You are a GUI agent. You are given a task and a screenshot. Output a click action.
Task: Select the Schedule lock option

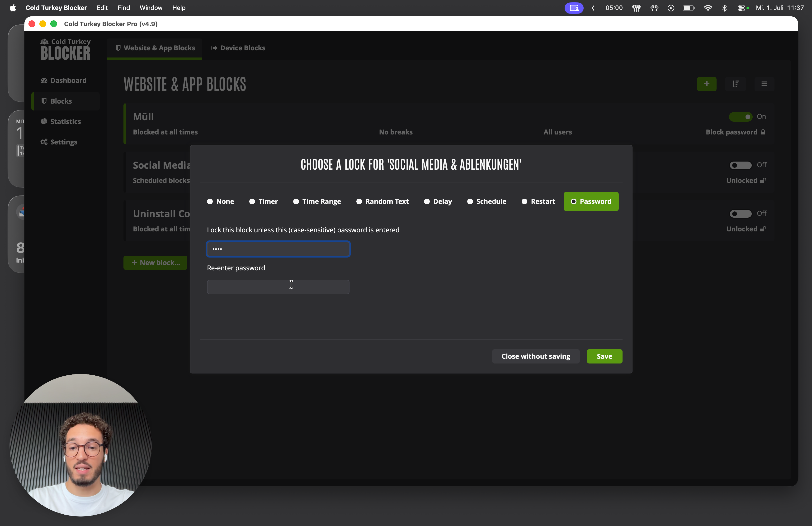tap(486, 201)
